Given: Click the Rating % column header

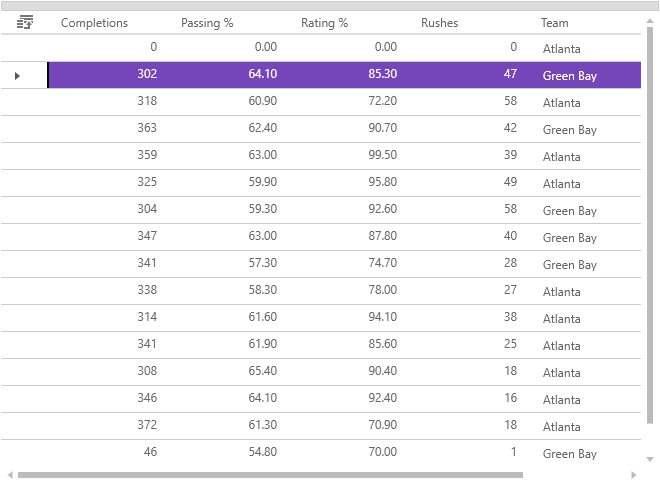Looking at the screenshot, I should (325, 23).
